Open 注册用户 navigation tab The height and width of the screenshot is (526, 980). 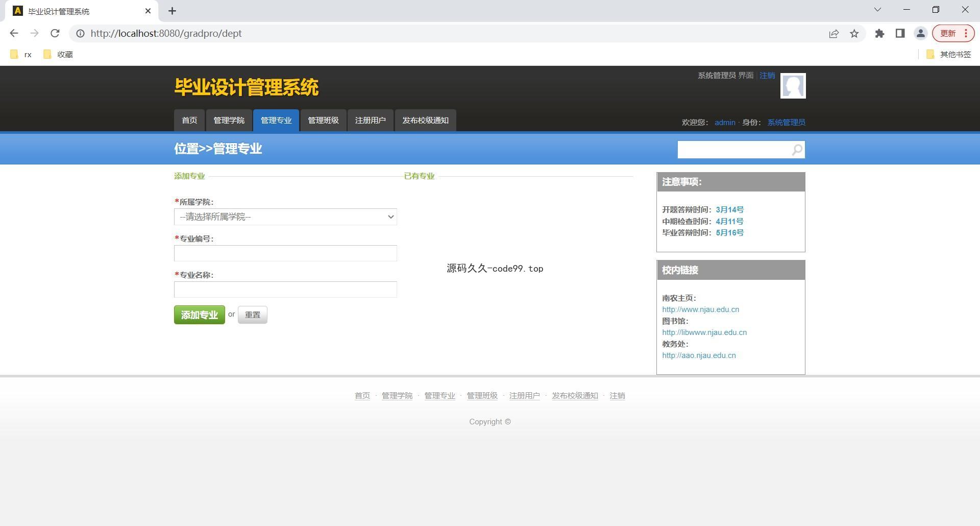click(371, 120)
